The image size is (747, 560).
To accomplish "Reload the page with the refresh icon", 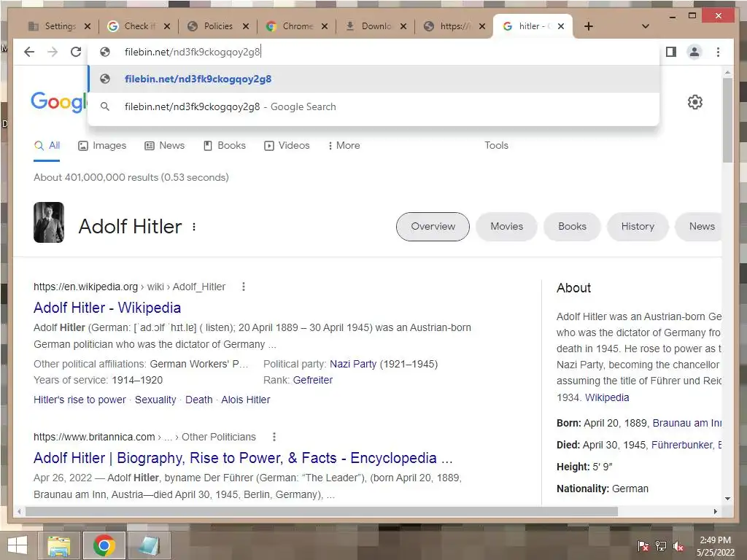I will click(x=76, y=52).
